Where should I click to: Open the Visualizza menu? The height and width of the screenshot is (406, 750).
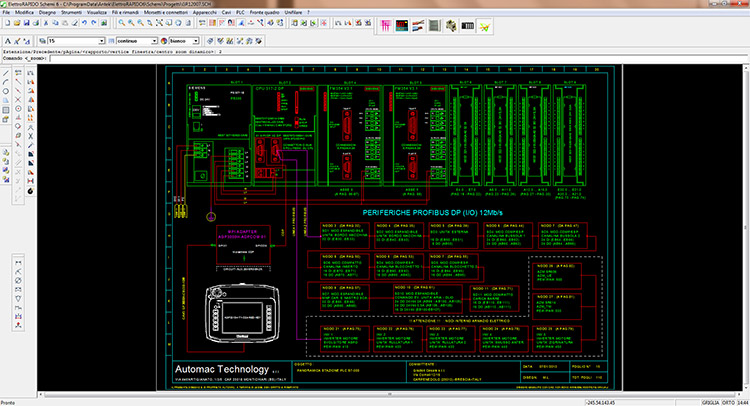coord(97,12)
